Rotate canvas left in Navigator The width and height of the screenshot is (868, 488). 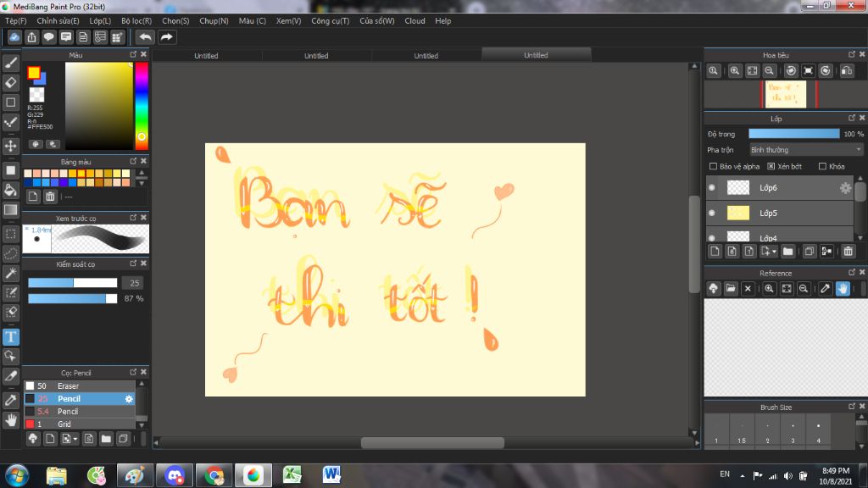tap(791, 71)
